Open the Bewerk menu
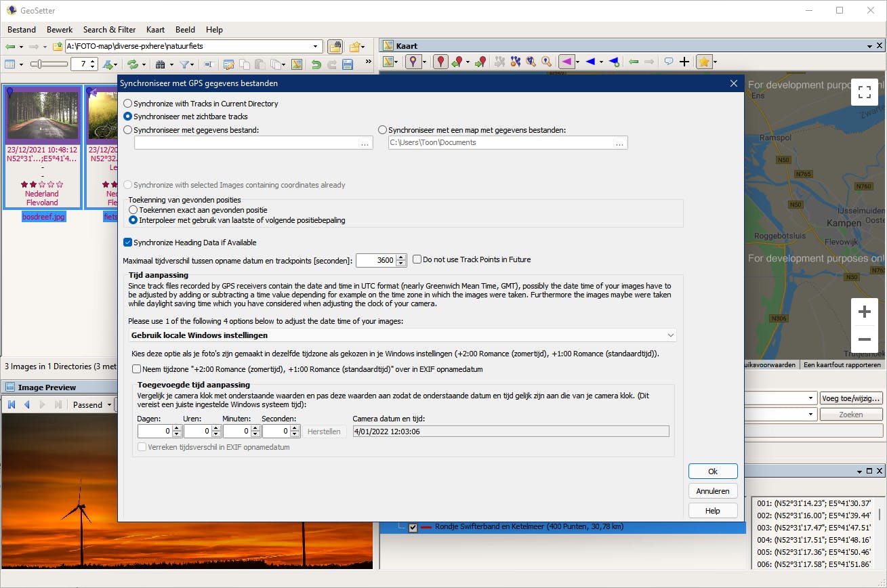The image size is (887, 588). click(x=60, y=30)
